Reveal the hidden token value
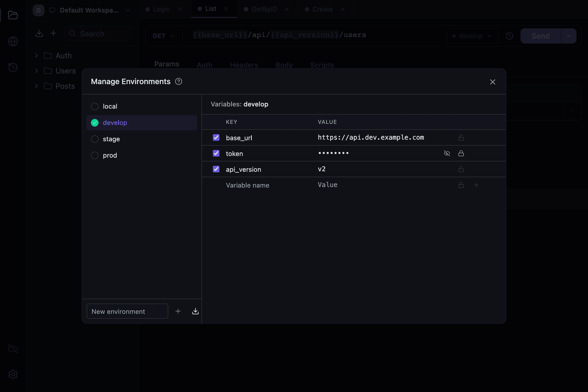 click(447, 153)
